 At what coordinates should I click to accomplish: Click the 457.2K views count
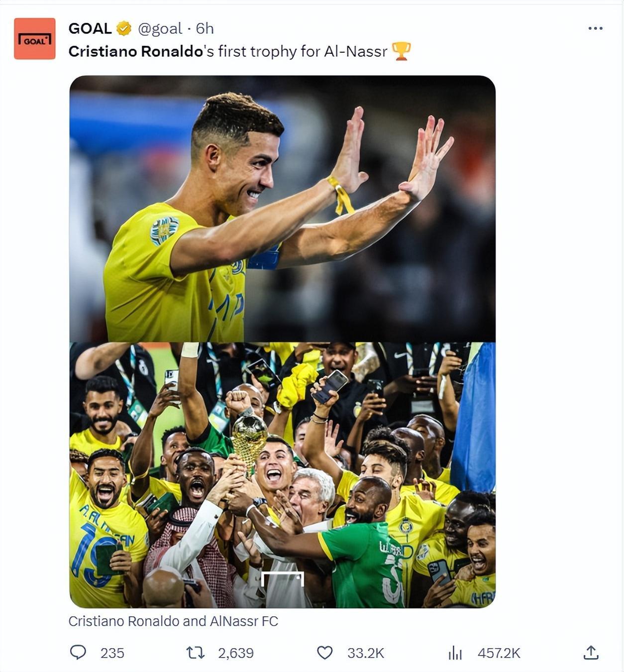[499, 653]
